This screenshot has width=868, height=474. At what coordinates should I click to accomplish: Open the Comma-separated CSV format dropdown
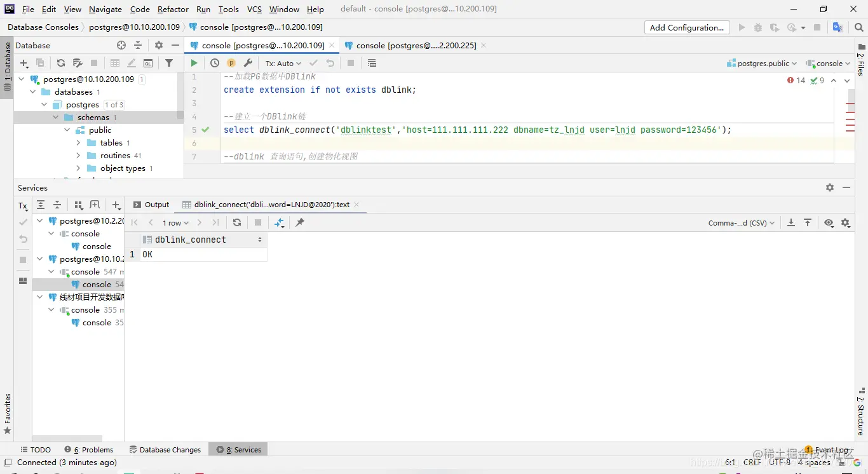point(742,222)
